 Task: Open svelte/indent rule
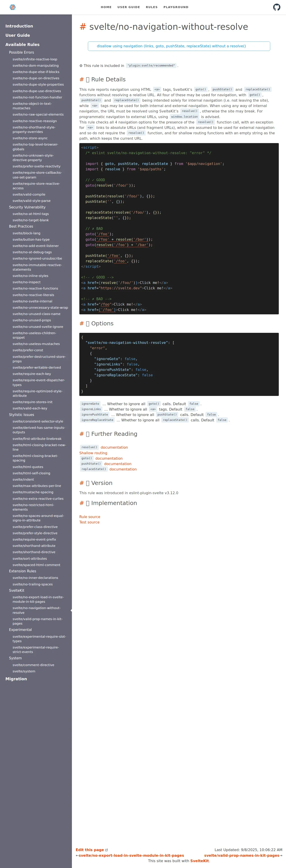pyautogui.click(x=23, y=480)
